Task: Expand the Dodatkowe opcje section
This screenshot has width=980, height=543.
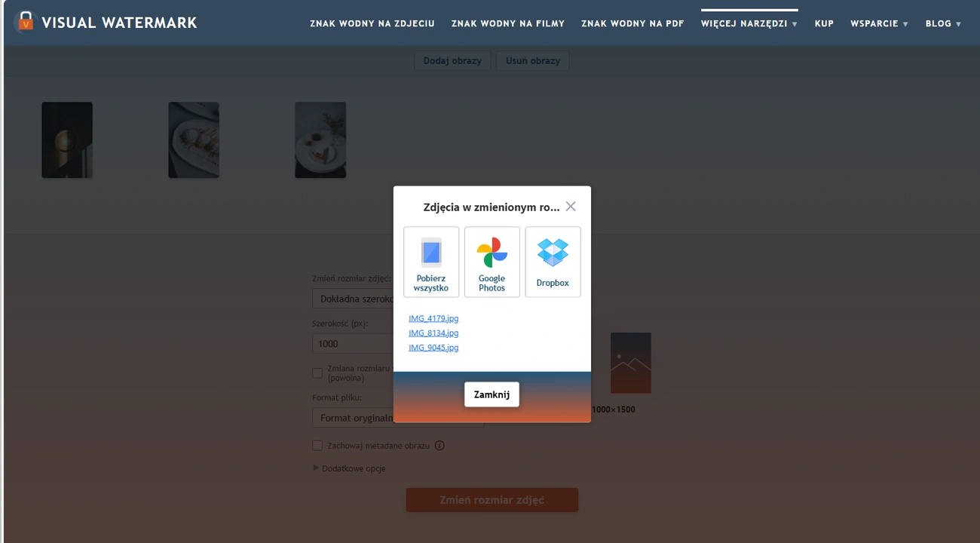Action: [349, 468]
